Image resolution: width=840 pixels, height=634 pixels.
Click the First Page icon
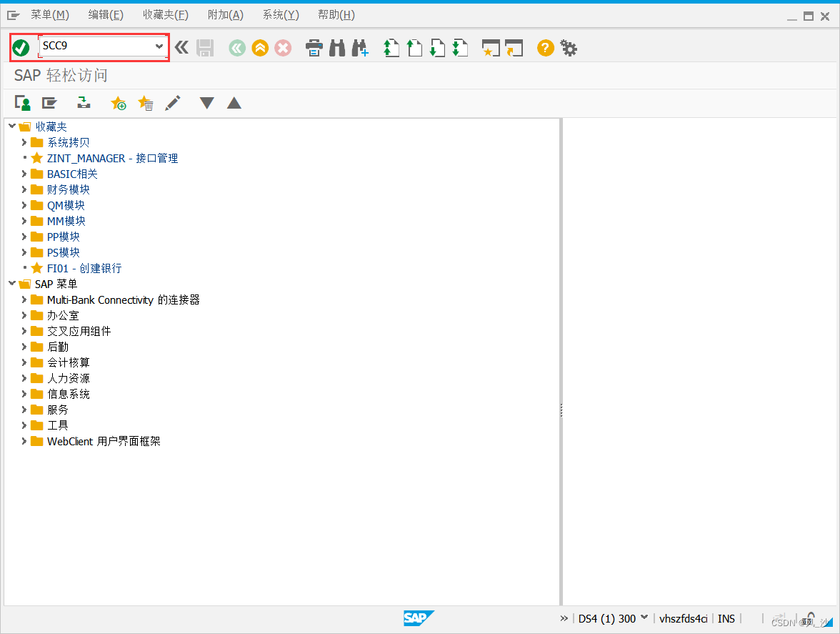[391, 48]
